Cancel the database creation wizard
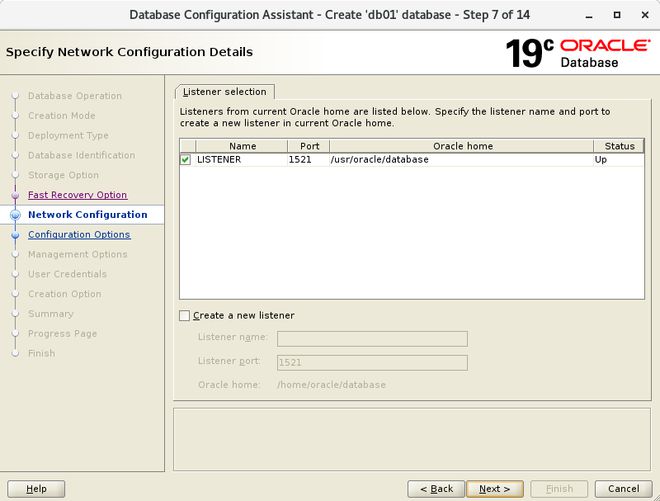 click(x=623, y=489)
